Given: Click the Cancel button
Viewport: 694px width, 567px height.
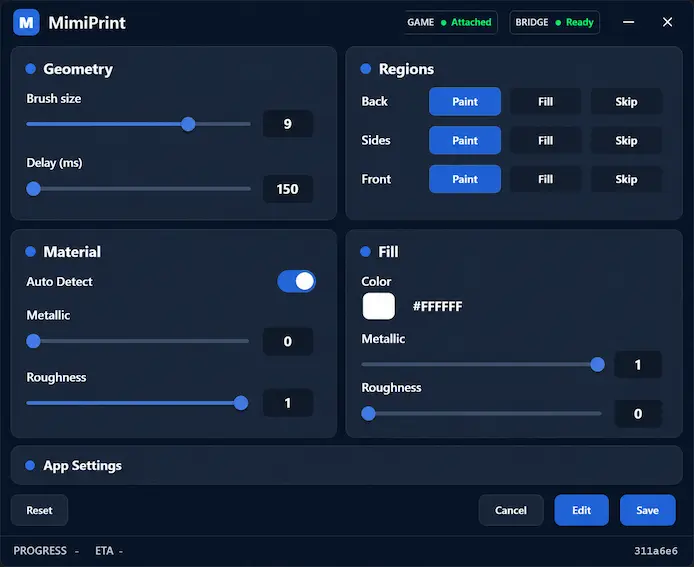Looking at the screenshot, I should click(x=511, y=510).
